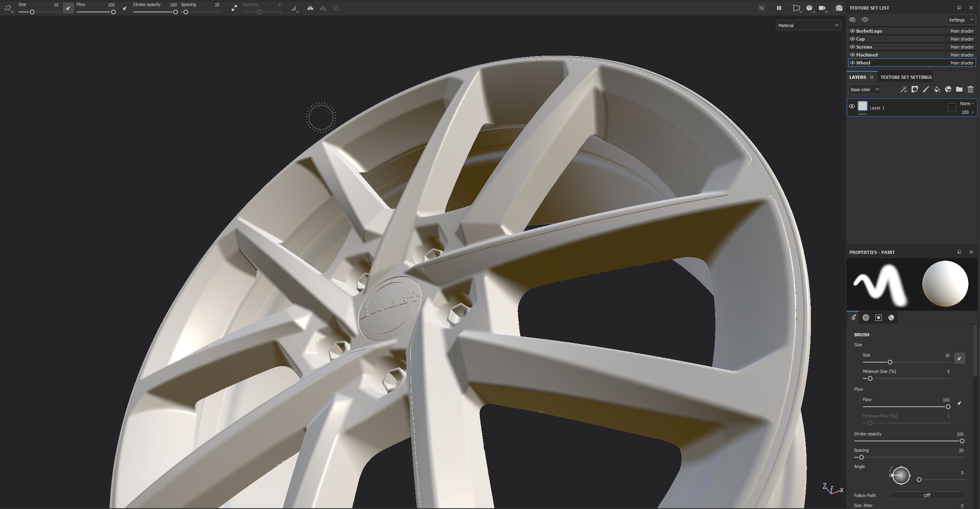Open the Base color channel dropdown
Image resolution: width=980 pixels, height=509 pixels.
point(865,90)
